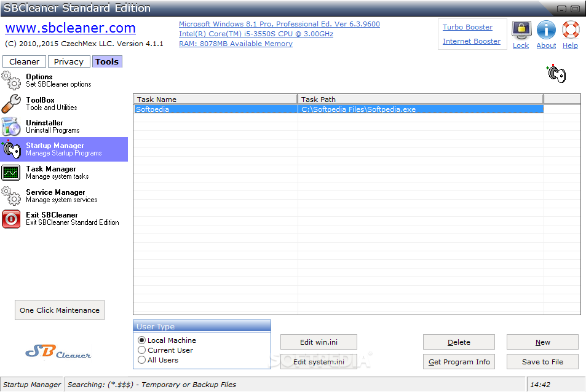Click the Edit win.ini button
Screen dimensions: 586x392
(x=319, y=342)
